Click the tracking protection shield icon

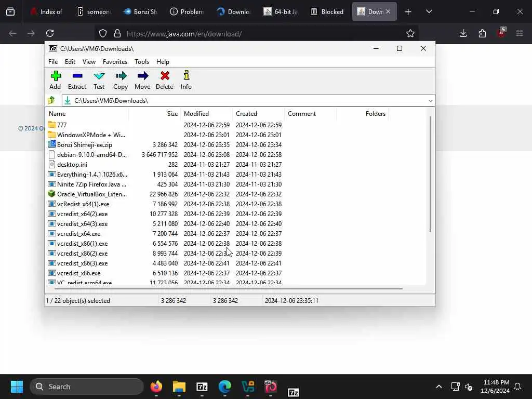click(x=103, y=33)
